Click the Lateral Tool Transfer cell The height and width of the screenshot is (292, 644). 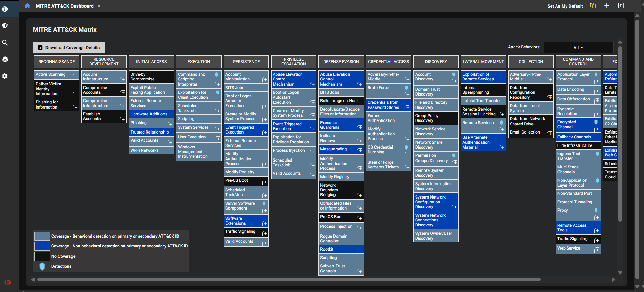point(483,101)
